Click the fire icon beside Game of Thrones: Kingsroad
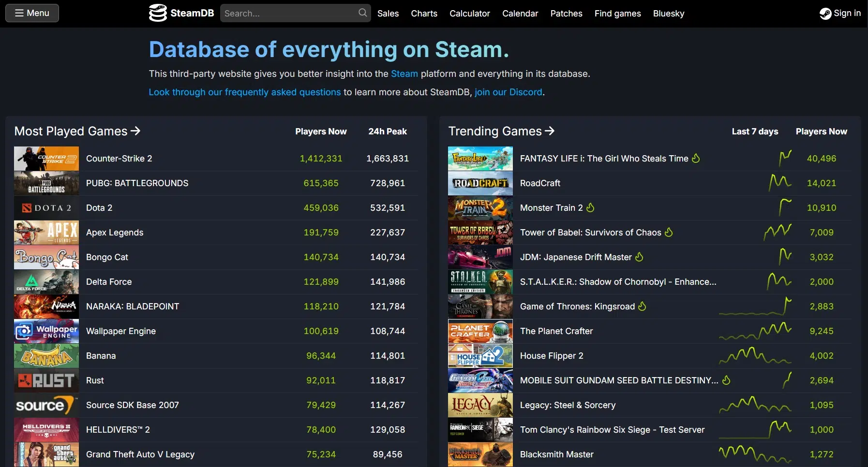 pyautogui.click(x=642, y=306)
